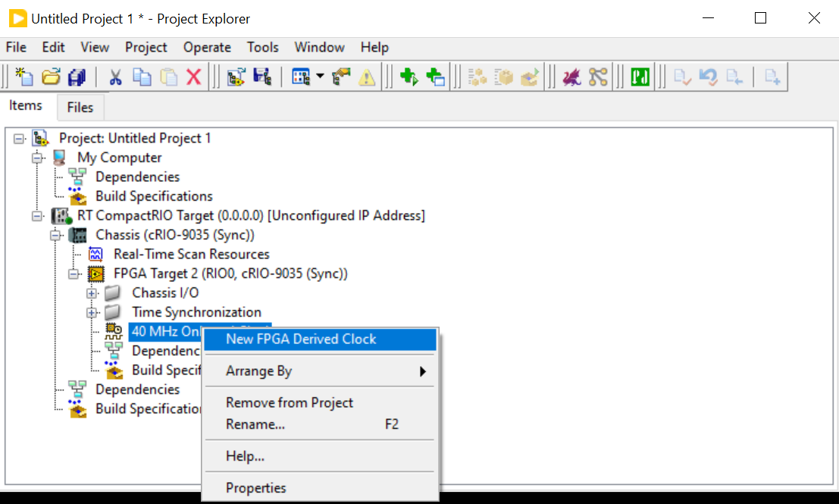Collapse the My Computer tree node

tap(37, 158)
